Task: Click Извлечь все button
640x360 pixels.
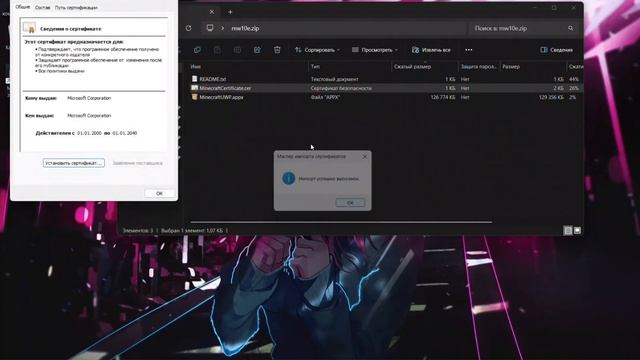Action: tap(431, 50)
